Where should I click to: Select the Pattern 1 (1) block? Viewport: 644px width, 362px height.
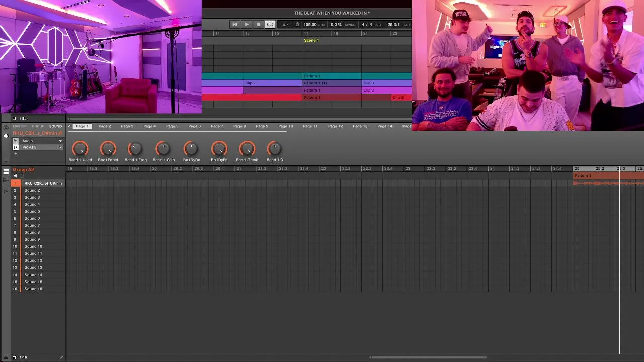[x=332, y=83]
